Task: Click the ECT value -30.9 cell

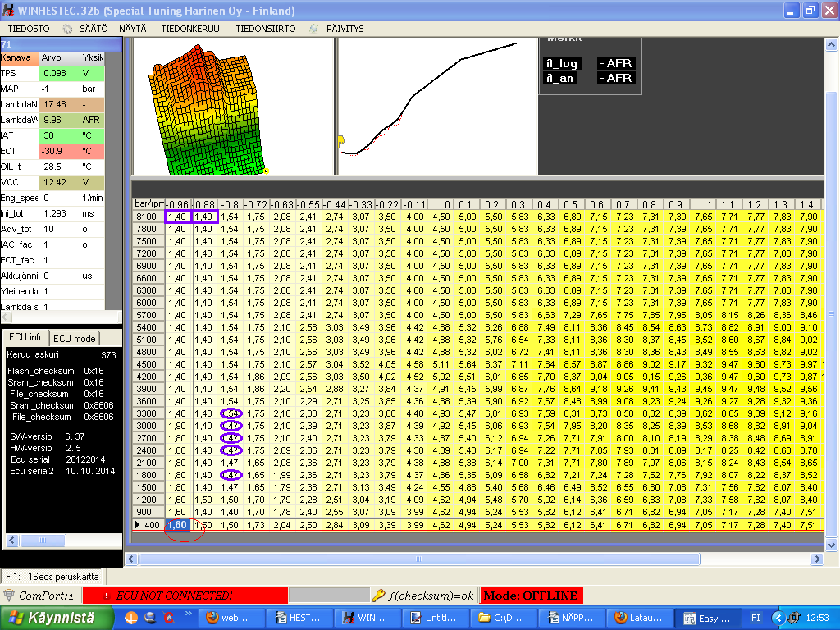Action: click(59, 151)
